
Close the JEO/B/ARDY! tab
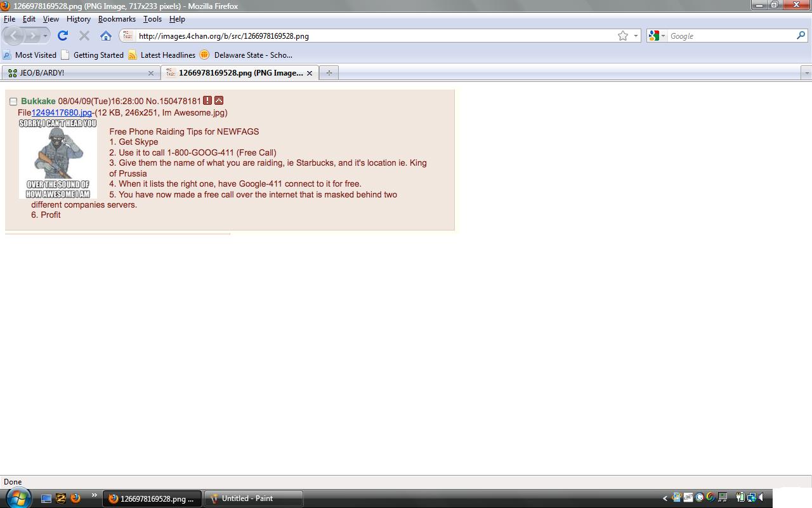coord(151,73)
